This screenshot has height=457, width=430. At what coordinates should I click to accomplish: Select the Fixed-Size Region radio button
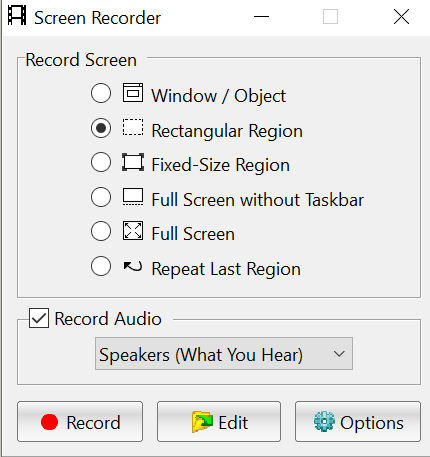coord(101,162)
